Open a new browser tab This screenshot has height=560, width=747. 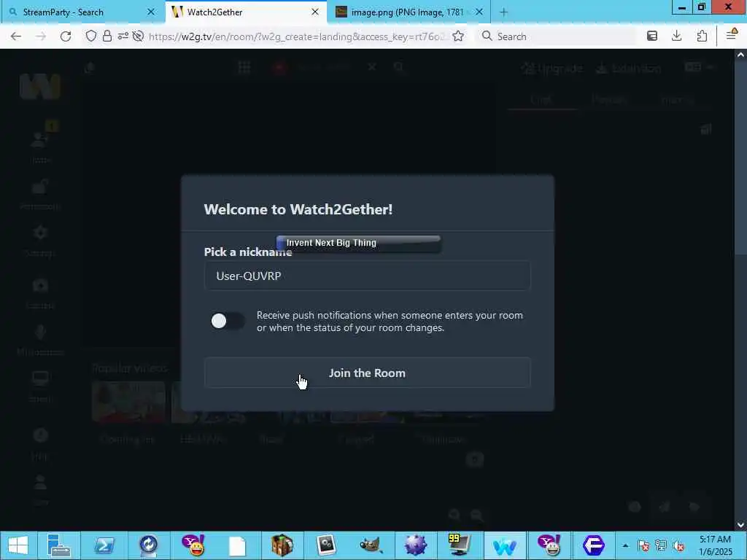coord(503,12)
